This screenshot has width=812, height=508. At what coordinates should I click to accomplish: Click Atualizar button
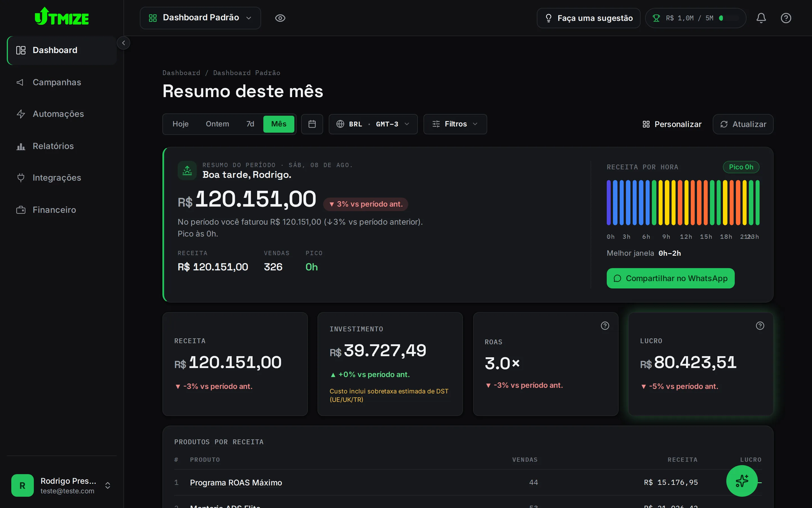743,124
